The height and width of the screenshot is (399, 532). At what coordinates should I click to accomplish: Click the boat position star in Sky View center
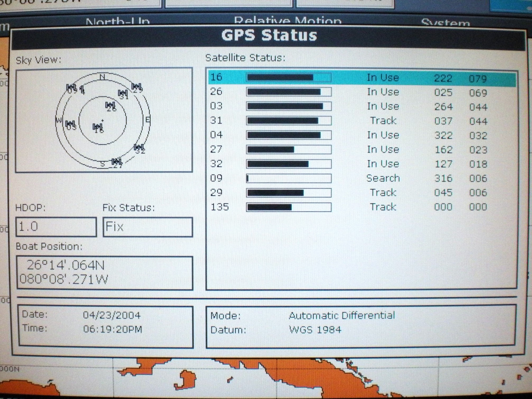coord(102,120)
